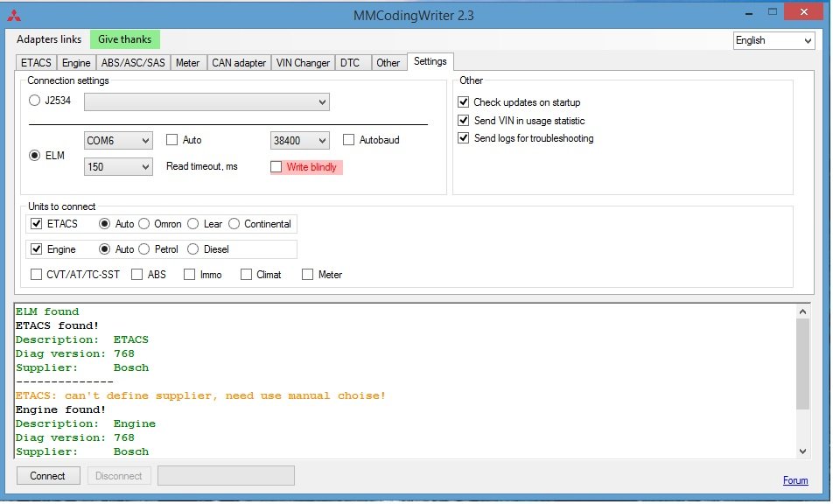Switch to the Meter tab
The width and height of the screenshot is (833, 504).
tap(187, 63)
